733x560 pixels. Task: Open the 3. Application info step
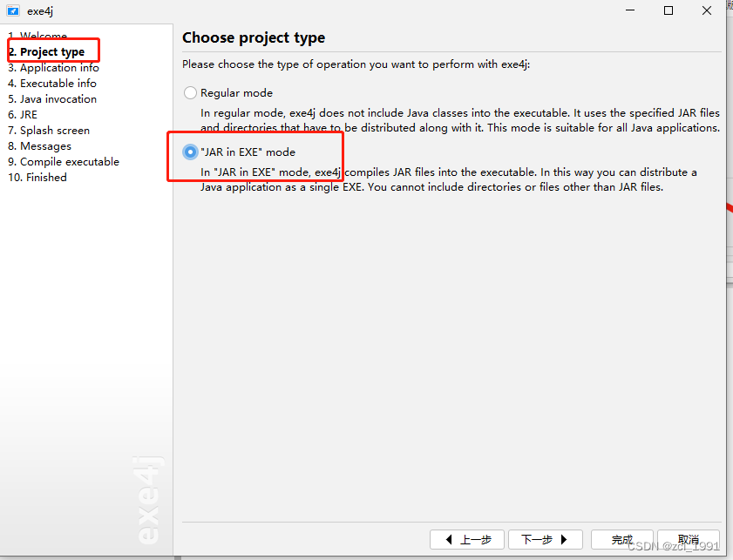pyautogui.click(x=53, y=68)
